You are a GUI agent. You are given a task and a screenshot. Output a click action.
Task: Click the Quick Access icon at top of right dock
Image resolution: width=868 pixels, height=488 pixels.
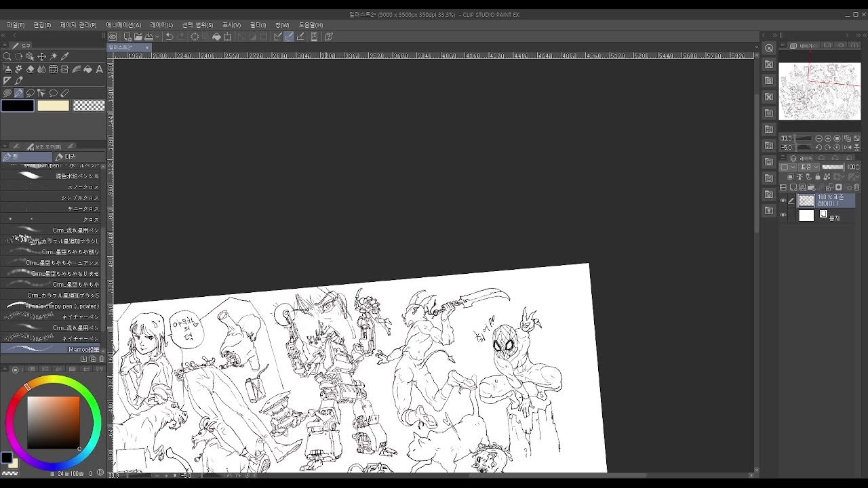pyautogui.click(x=769, y=48)
